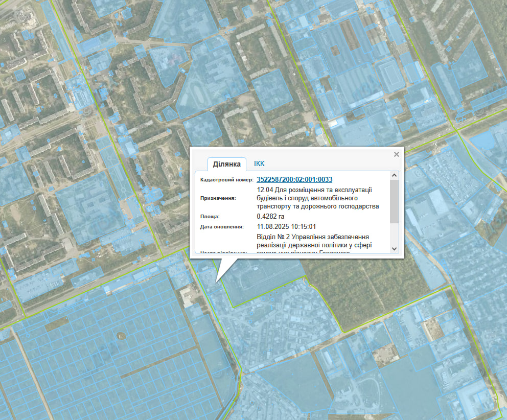The image size is (507, 420).
Task: Click the update date 11.08.2025 10:15:01
Action: tap(286, 226)
